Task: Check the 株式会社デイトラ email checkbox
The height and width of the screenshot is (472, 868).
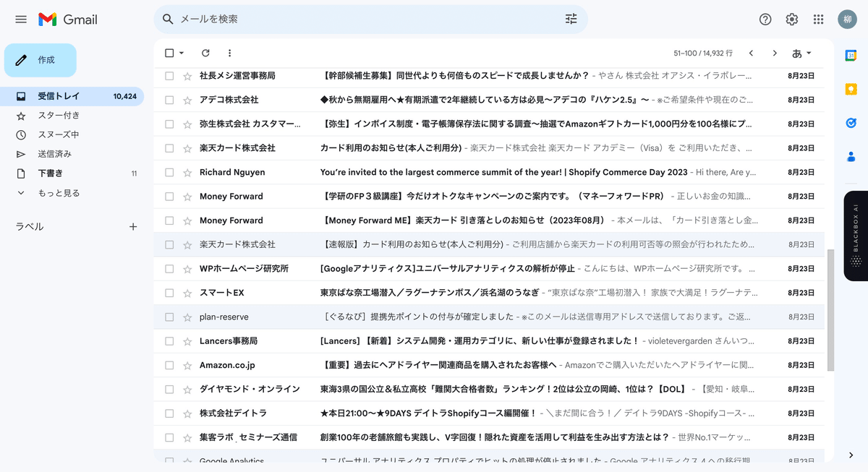Action: click(x=169, y=413)
